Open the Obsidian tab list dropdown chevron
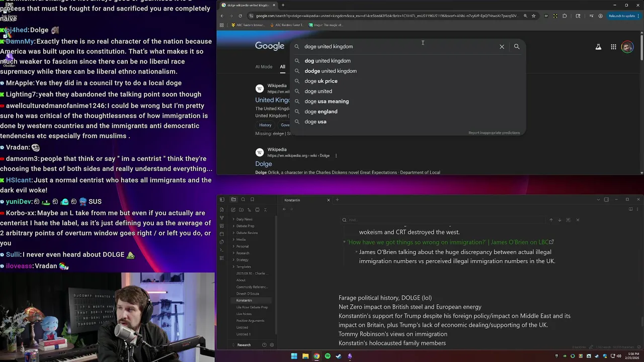This screenshot has width=644, height=362. point(598,200)
